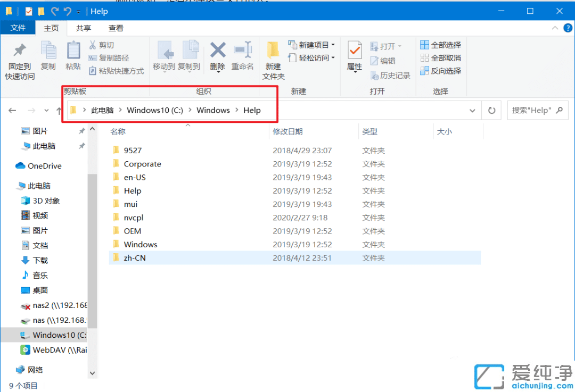Select the en-US folder

[295, 177]
